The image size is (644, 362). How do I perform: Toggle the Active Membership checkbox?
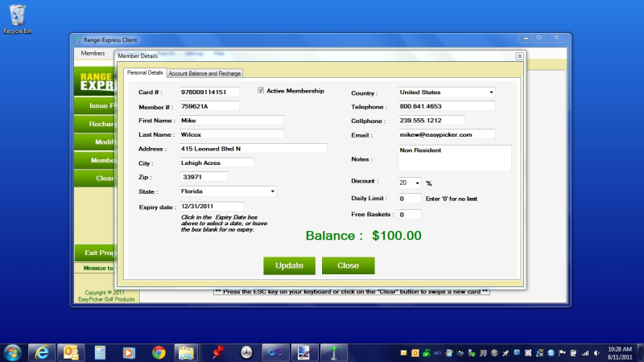(x=261, y=91)
